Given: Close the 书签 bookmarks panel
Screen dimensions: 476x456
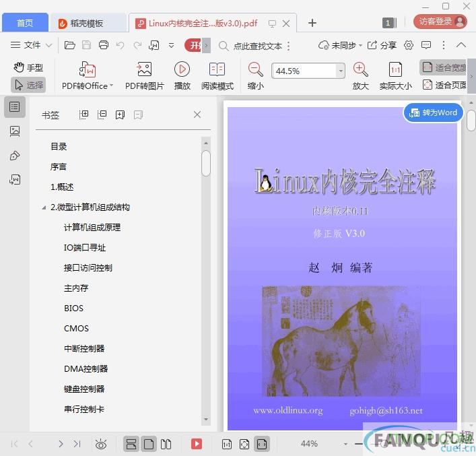Looking at the screenshot, I should pos(197,115).
